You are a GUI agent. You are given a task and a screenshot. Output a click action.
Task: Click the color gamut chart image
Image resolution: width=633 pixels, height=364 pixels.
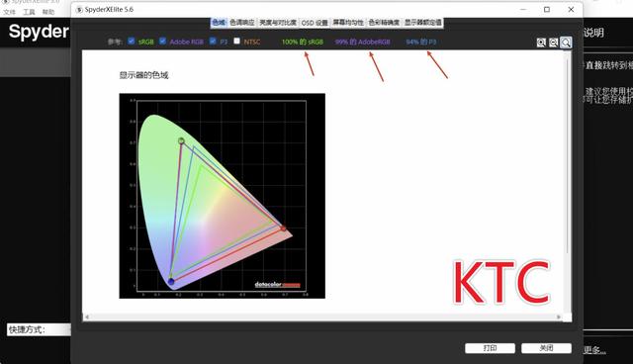(x=222, y=196)
